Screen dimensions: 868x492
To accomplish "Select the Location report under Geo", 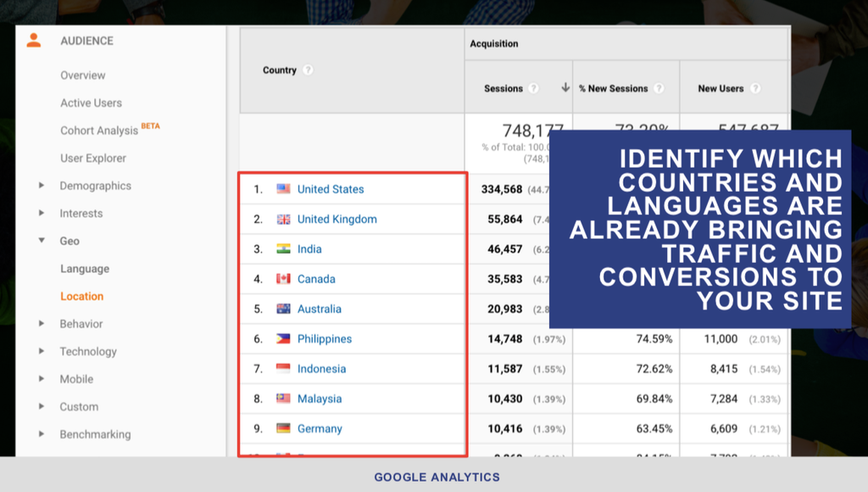I will [x=82, y=296].
